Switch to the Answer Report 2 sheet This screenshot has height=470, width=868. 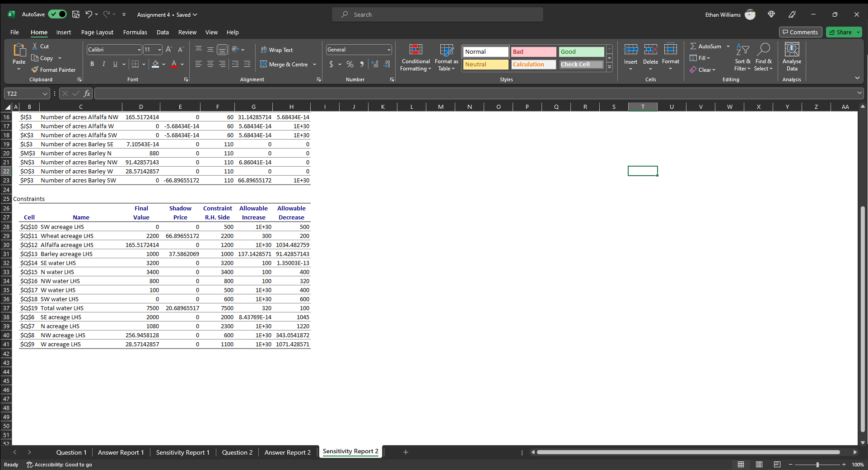287,452
